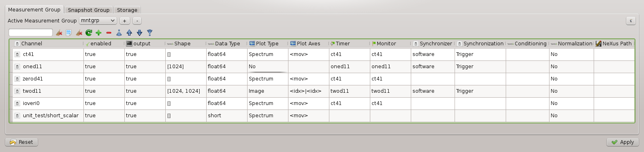Click the Channel column header

(48, 43)
